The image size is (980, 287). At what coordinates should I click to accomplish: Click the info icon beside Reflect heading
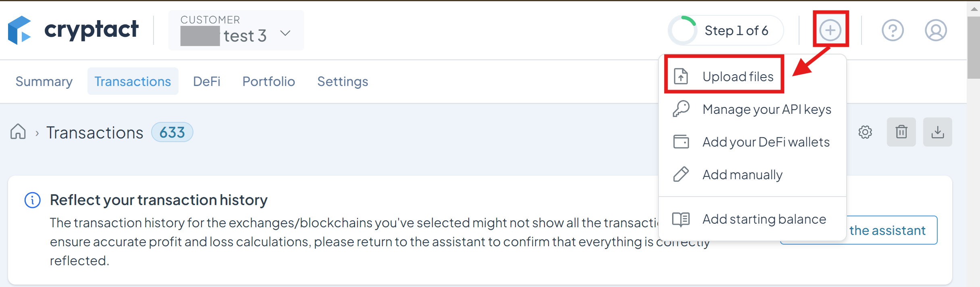tap(33, 200)
